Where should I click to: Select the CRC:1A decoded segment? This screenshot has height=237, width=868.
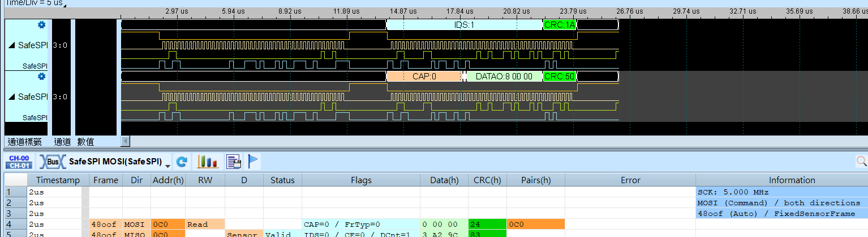coord(560,25)
